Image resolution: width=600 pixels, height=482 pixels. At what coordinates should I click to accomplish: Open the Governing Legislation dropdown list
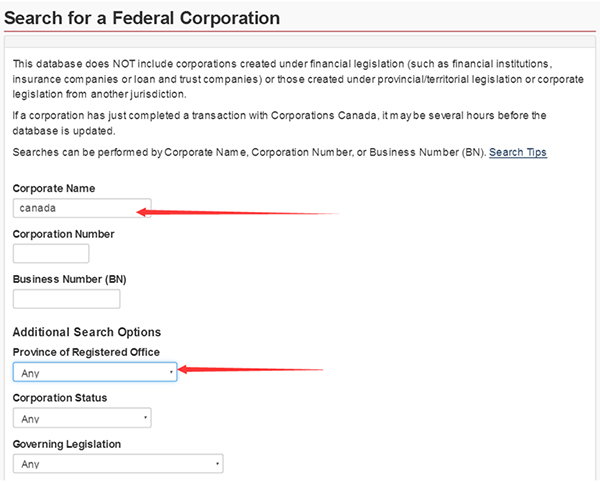(x=117, y=464)
